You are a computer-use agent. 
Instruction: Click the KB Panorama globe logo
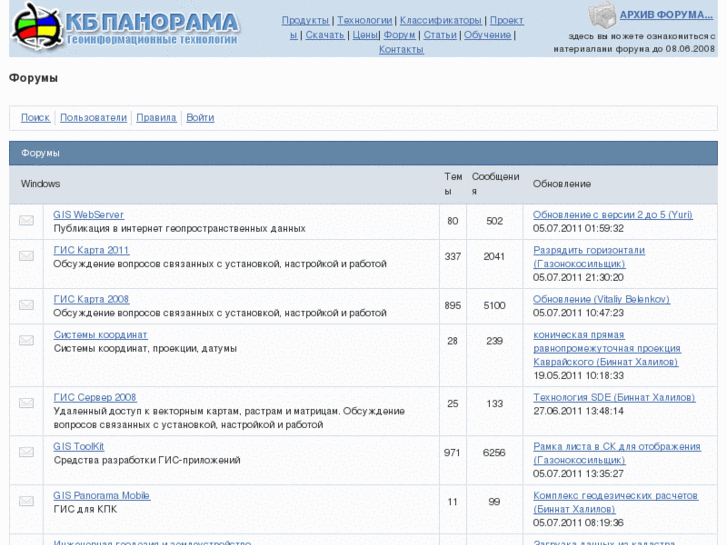tap(37, 27)
